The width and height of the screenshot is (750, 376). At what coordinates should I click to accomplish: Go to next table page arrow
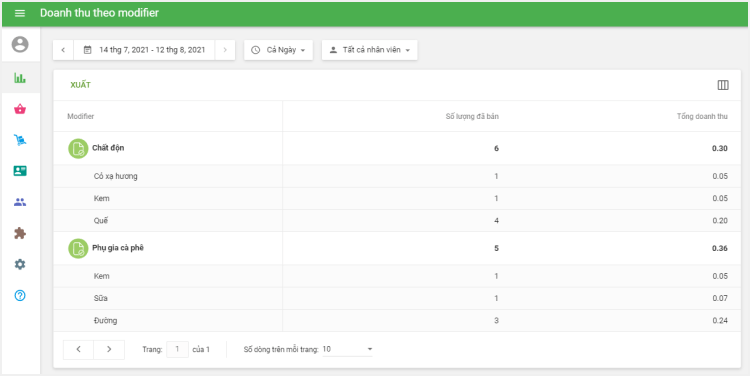coord(109,350)
